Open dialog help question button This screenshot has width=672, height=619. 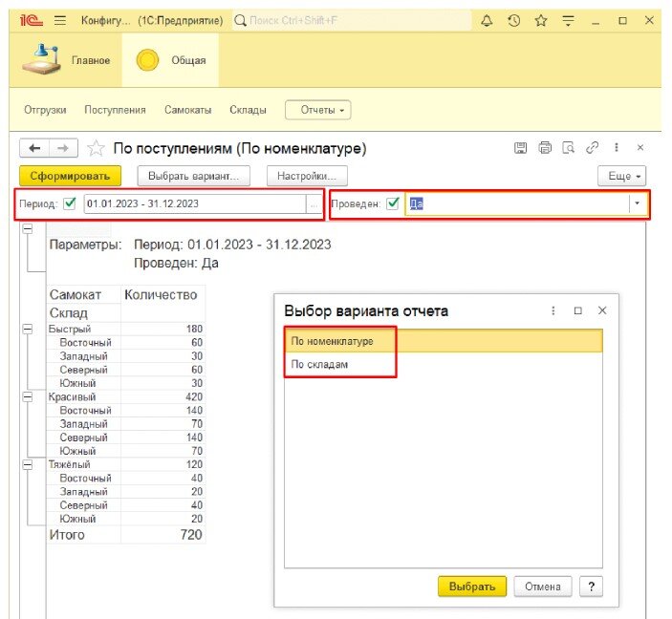(x=591, y=587)
